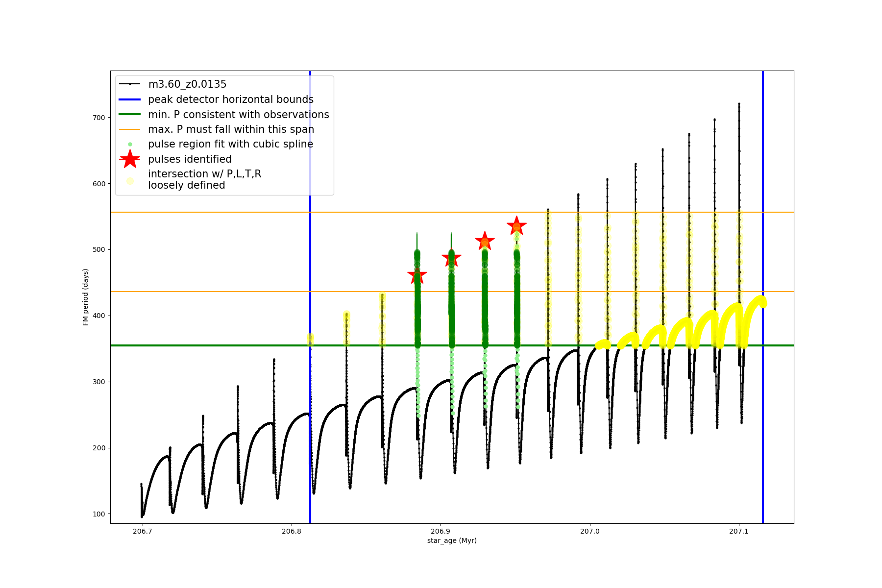Select the 'pulses identified' legend label
The height and width of the screenshot is (588, 882).
coord(190,159)
